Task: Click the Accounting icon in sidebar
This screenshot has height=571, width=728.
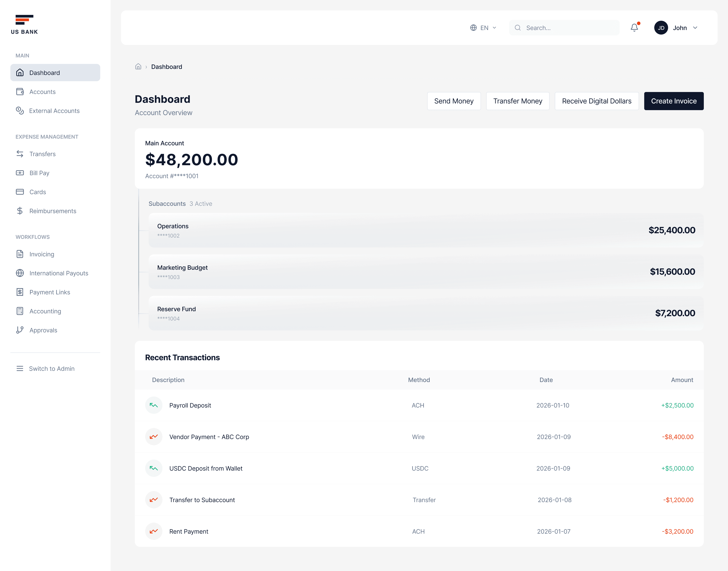Action: point(20,311)
